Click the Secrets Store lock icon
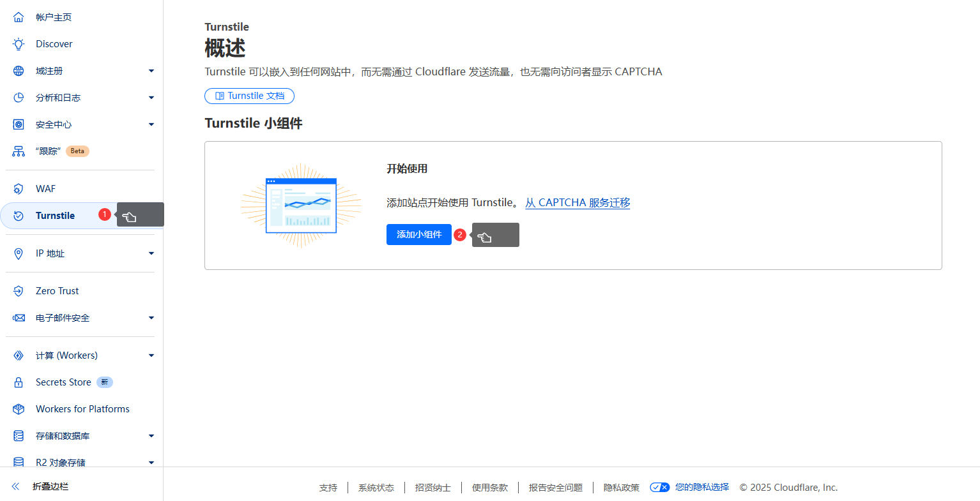 pos(19,382)
